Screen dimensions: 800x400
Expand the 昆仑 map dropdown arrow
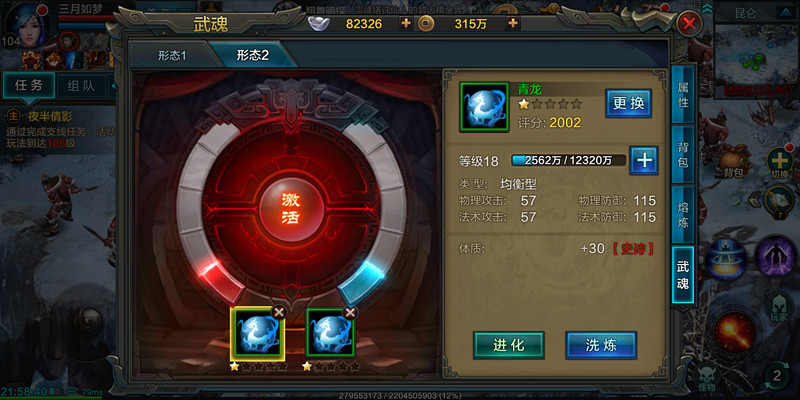(785, 13)
